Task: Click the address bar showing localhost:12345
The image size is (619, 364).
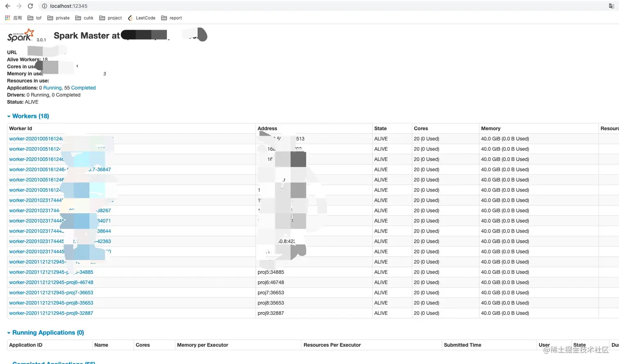Action: tap(323, 6)
